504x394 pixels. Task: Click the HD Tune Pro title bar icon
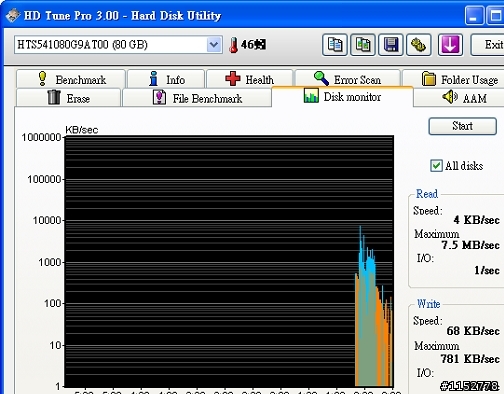click(13, 16)
